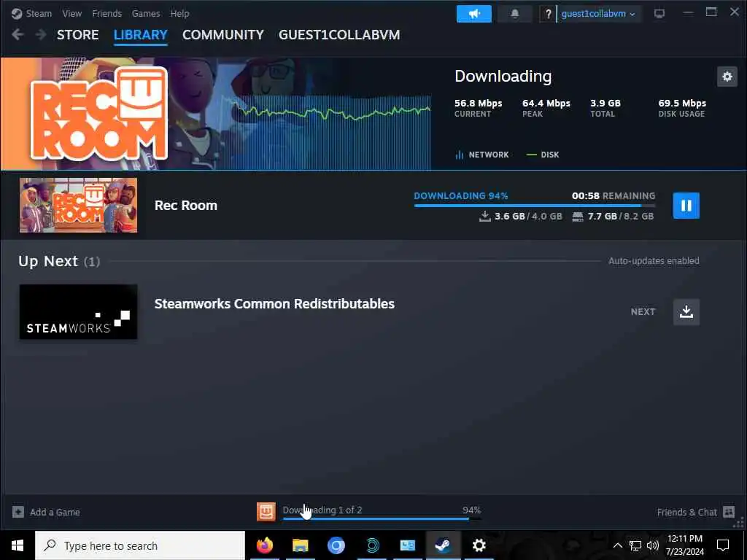Open File Explorer from the taskbar
747x560 pixels.
coord(300,545)
